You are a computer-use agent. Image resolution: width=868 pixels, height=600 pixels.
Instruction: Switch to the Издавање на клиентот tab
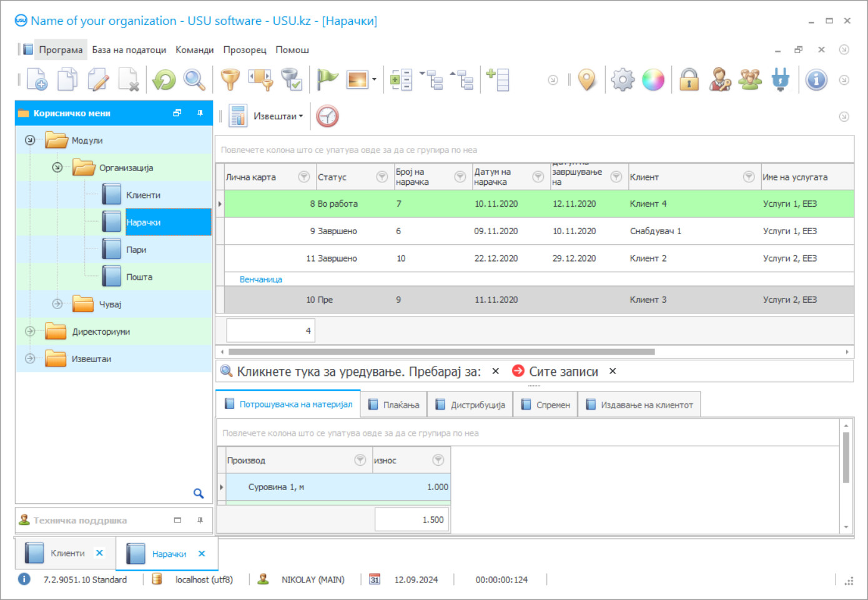point(639,405)
